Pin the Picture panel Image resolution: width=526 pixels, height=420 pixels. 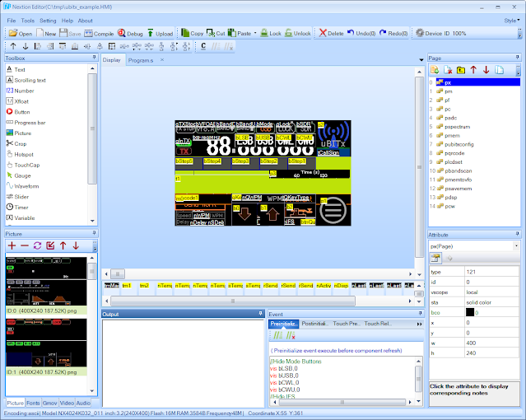95,233
